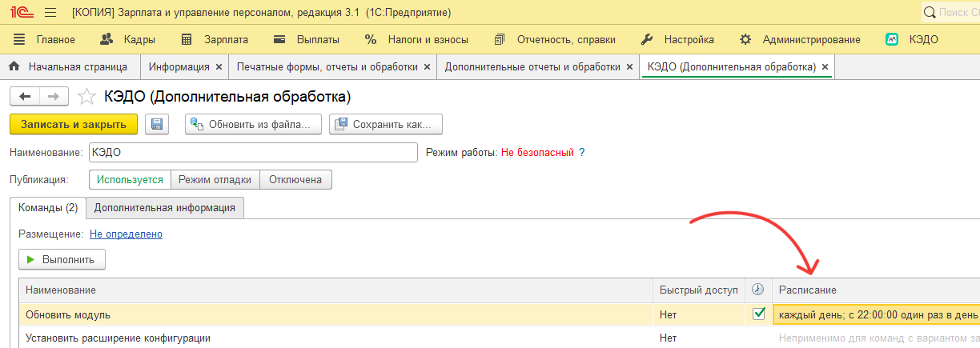Image resolution: width=980 pixels, height=348 pixels.
Task: Open Налоги и взносы section
Action: [x=416, y=39]
